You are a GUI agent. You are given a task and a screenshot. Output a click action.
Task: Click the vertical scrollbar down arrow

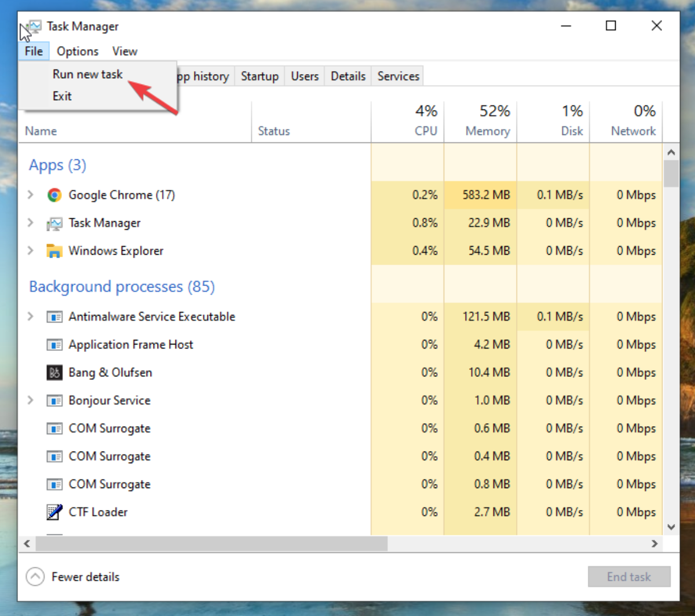coord(671,527)
